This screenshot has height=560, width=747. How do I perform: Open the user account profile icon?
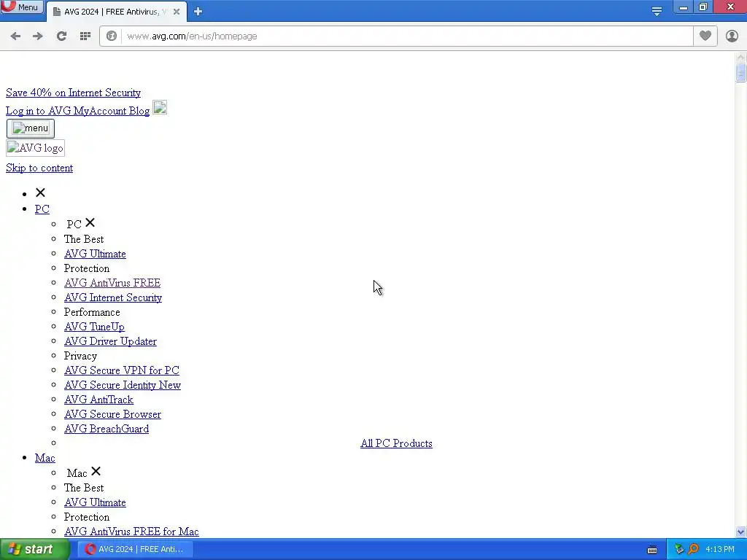pos(732,36)
